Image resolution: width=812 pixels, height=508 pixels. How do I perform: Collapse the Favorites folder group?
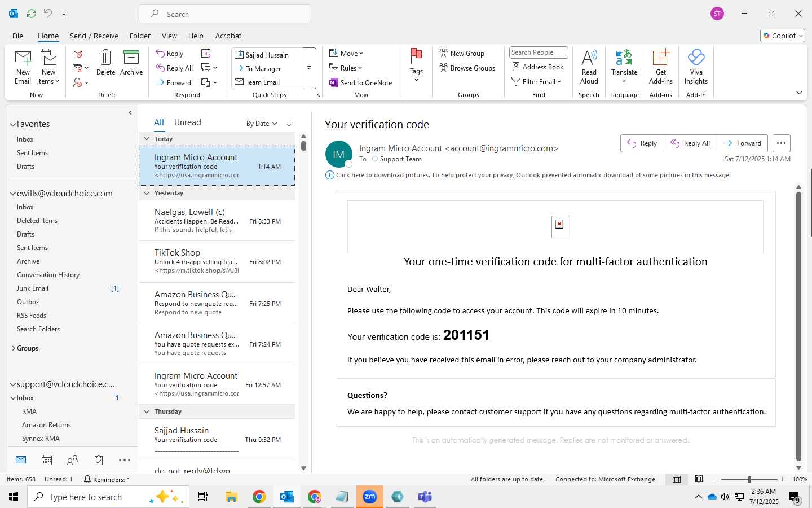tap(12, 125)
